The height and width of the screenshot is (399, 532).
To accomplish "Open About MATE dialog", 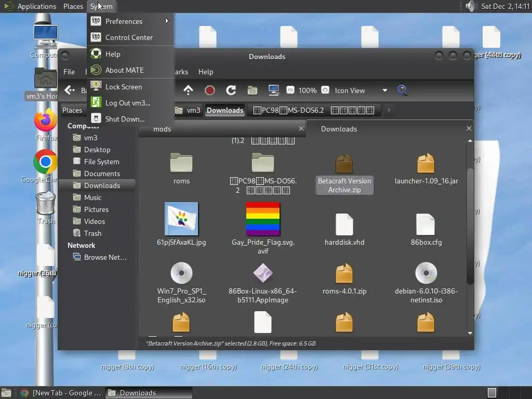I will 130,70.
